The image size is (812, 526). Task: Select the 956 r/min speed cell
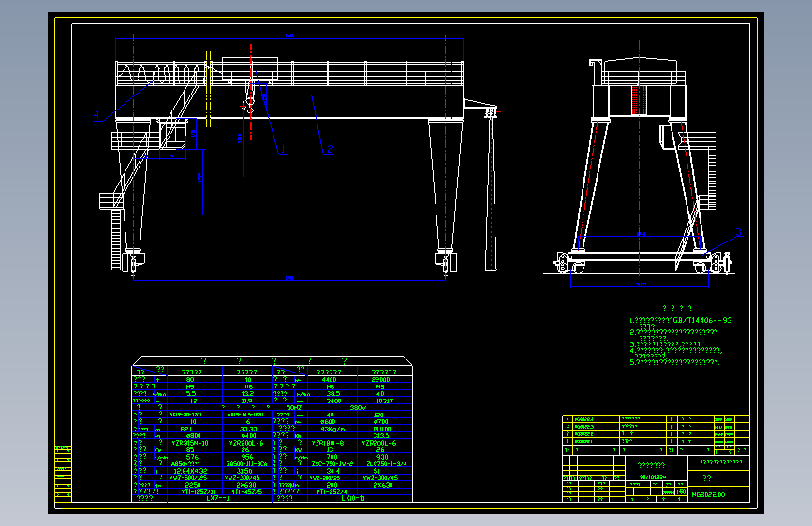tap(247, 457)
